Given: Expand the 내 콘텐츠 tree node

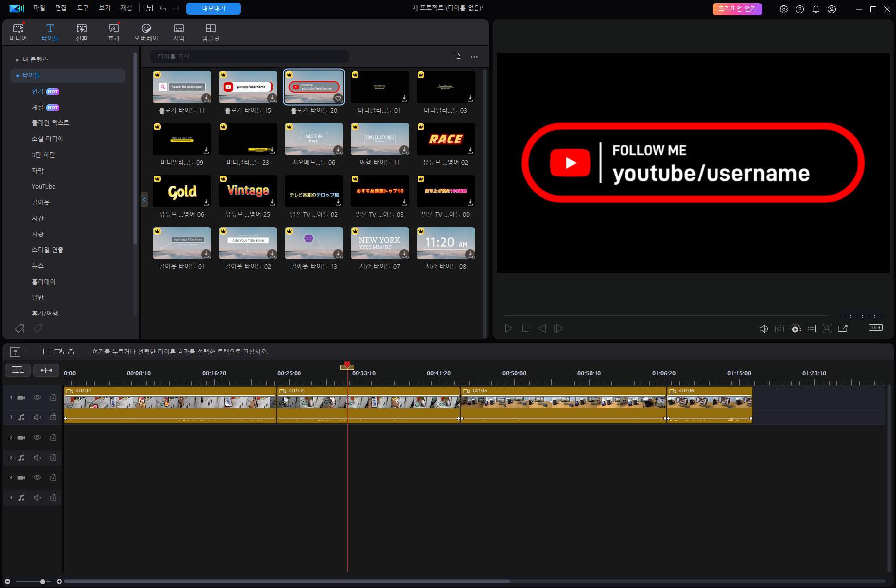Looking at the screenshot, I should click(x=18, y=60).
